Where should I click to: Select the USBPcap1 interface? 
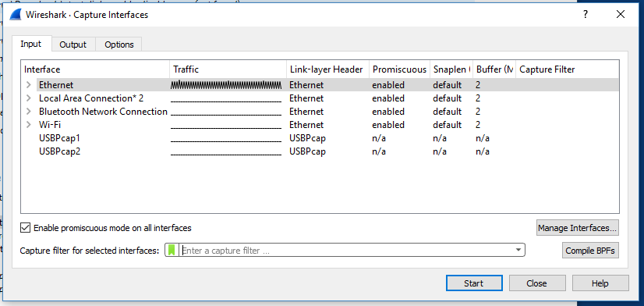pos(59,138)
